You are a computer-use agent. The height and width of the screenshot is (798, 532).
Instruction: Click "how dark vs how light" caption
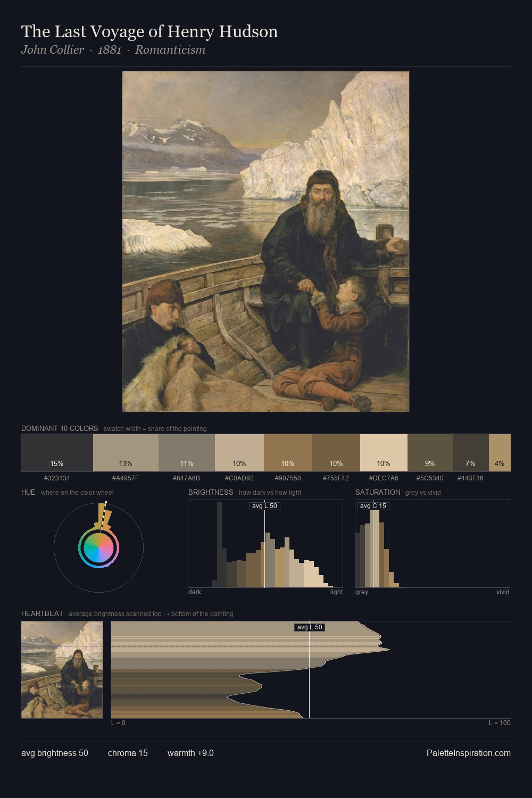tap(270, 493)
